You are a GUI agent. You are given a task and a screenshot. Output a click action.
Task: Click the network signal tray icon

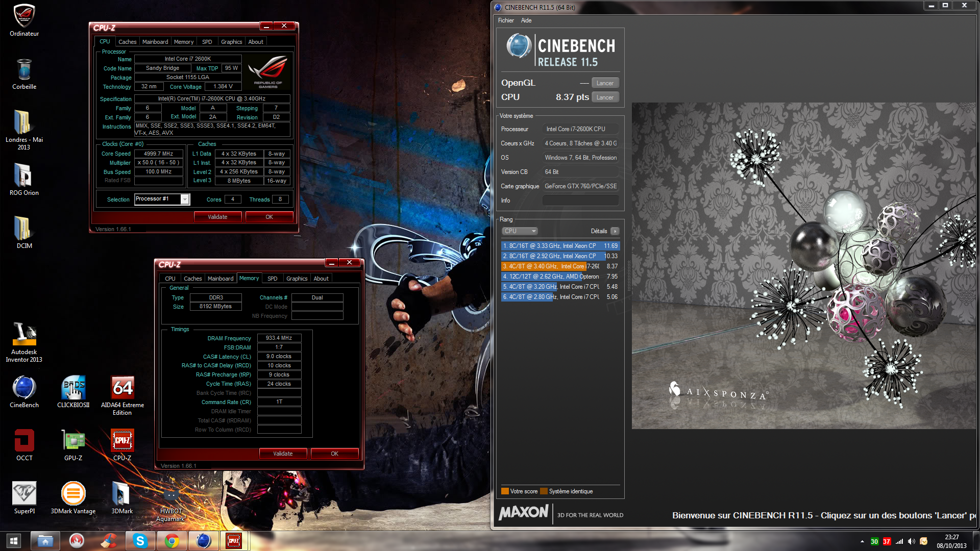pyautogui.click(x=899, y=541)
